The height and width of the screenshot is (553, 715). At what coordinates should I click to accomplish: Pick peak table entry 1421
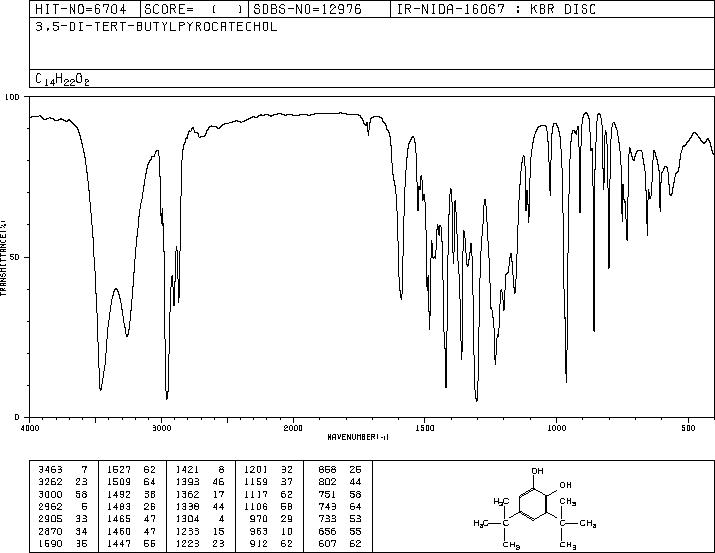(201, 470)
